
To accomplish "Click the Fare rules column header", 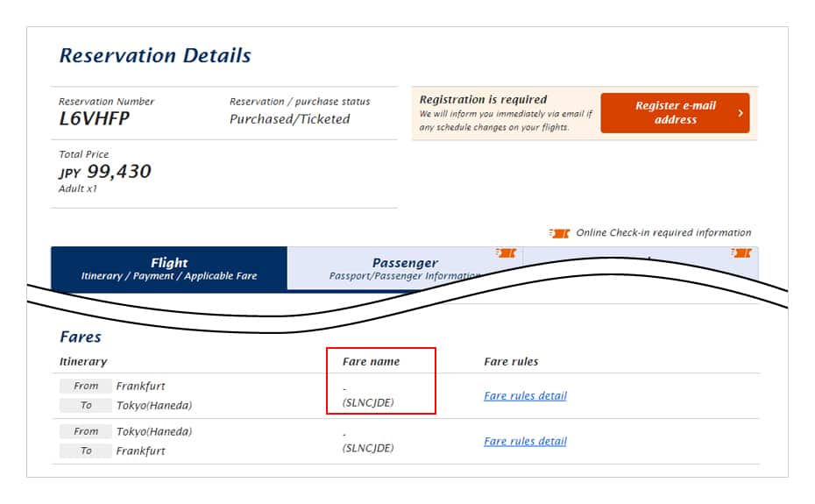I will [511, 361].
